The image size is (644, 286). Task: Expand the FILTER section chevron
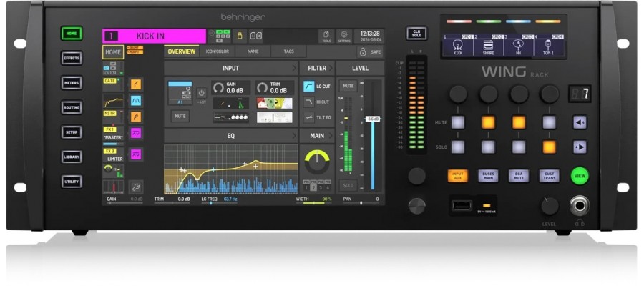point(331,68)
